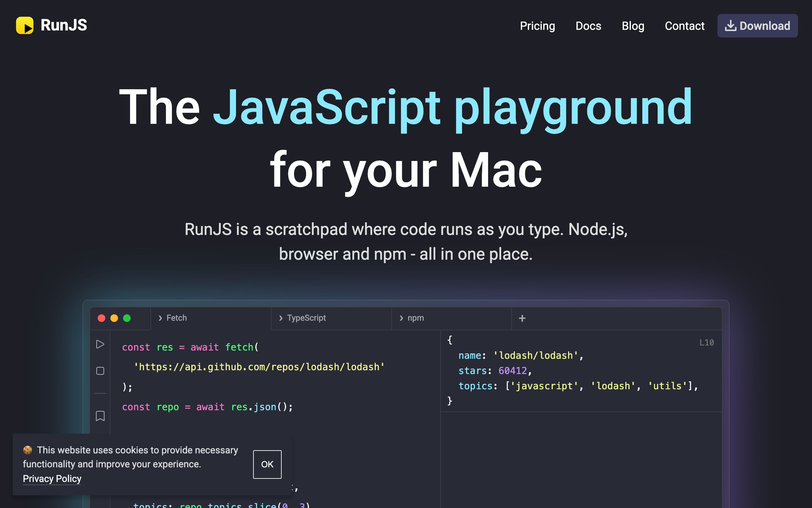The width and height of the screenshot is (812, 508).
Task: Click the download arrow icon in Download button
Action: tap(730, 25)
